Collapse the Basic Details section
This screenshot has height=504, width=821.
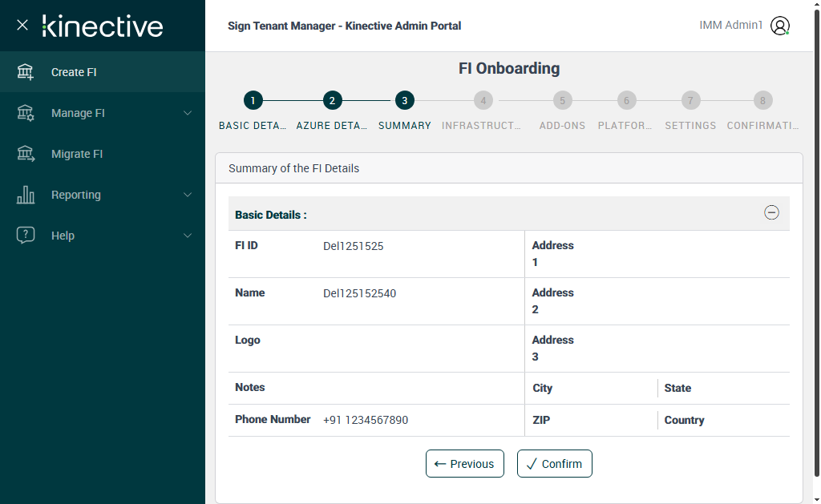(771, 213)
